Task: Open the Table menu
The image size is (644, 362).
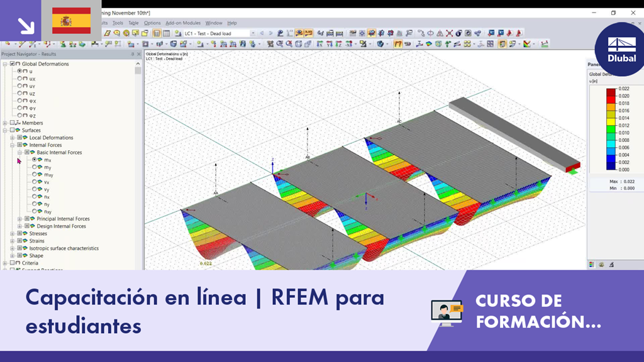Action: tap(133, 23)
